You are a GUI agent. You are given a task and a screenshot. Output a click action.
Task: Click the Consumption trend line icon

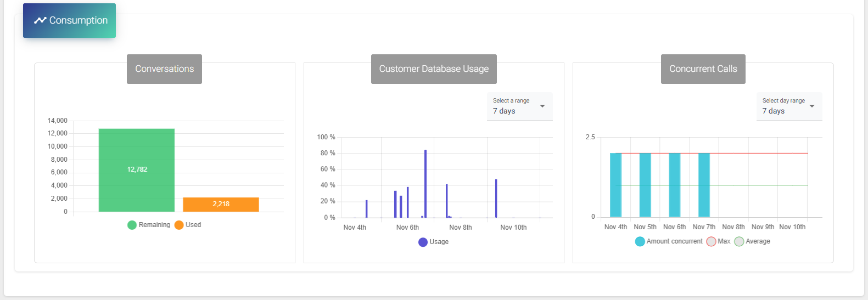(x=40, y=20)
